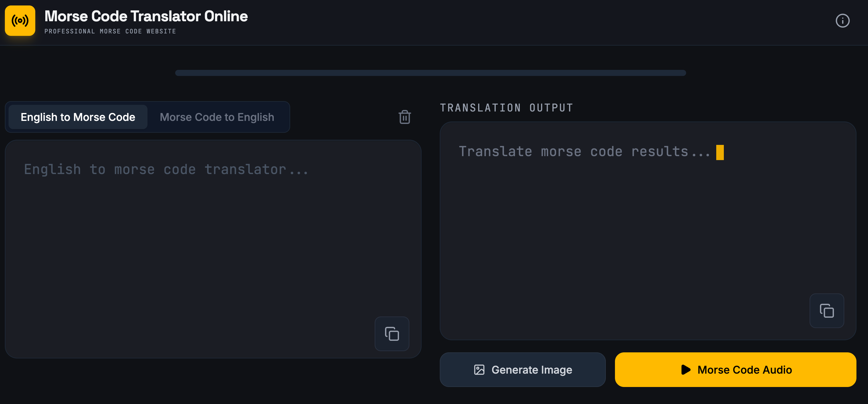
Task: Click the 'Translate morse code results...' placeholder text
Action: pyautogui.click(x=585, y=152)
